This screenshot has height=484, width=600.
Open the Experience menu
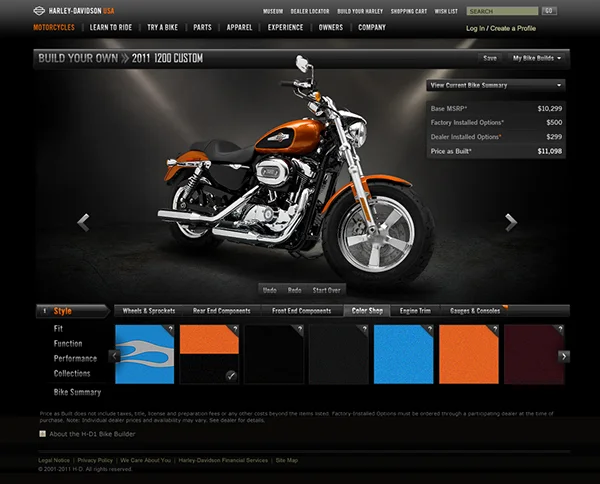tap(285, 27)
